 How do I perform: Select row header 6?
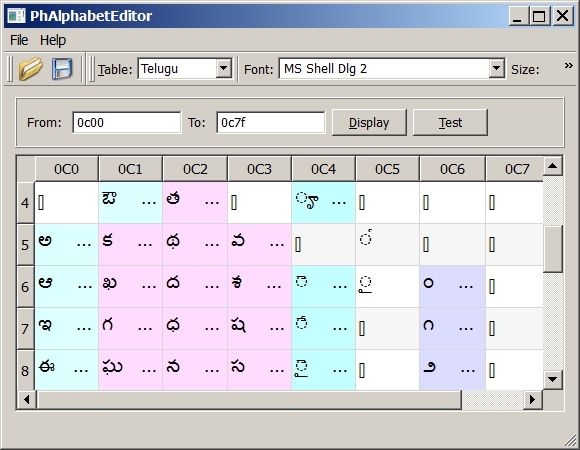point(26,287)
